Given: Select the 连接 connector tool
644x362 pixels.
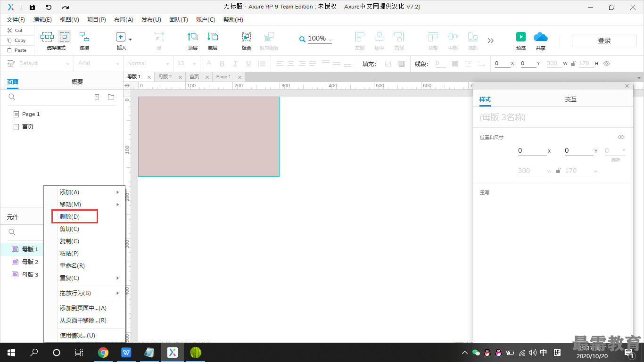Looking at the screenshot, I should click(84, 37).
